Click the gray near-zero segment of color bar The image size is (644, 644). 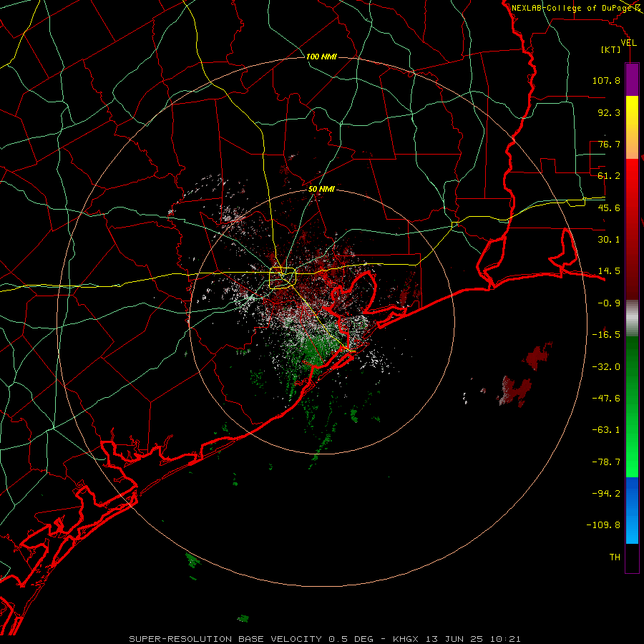click(632, 318)
